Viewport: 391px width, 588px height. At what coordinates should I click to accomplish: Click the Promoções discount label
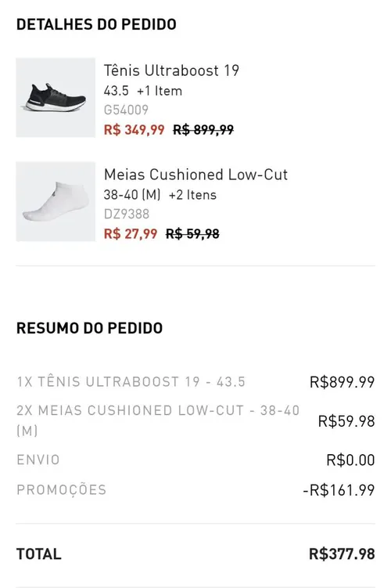[x=62, y=490]
